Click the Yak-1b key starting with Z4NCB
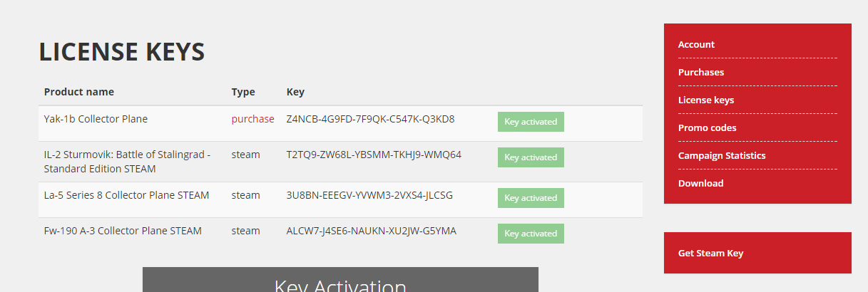This screenshot has width=868, height=292. pos(370,119)
